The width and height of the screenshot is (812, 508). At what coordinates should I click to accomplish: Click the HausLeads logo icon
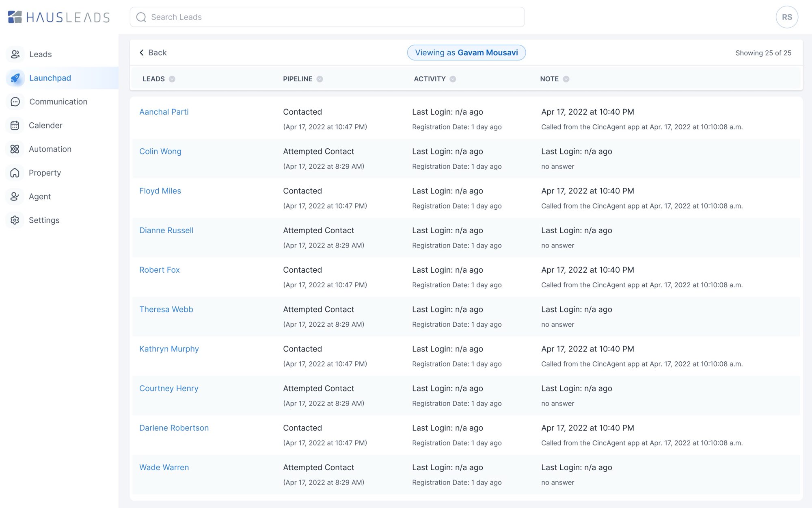click(x=15, y=17)
